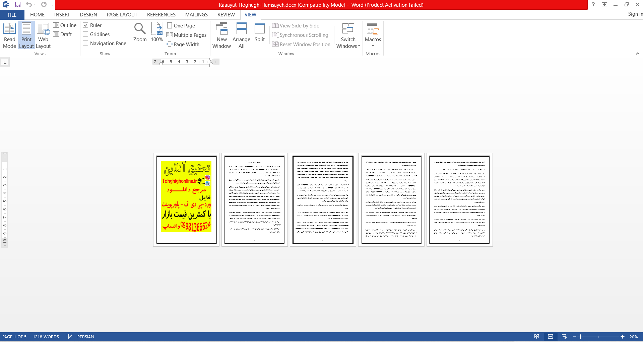Select the VIEW tab

click(x=250, y=15)
